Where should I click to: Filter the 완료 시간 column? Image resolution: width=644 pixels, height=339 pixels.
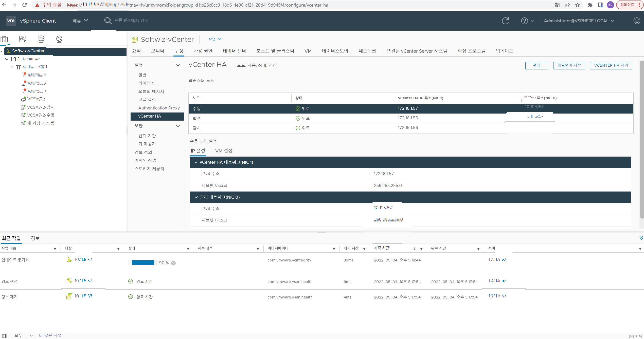click(478, 249)
